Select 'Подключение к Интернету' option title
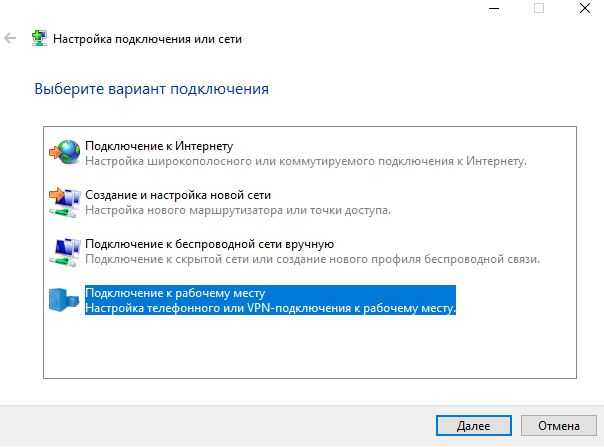Viewport: 604px width, 447px height. pyautogui.click(x=159, y=146)
